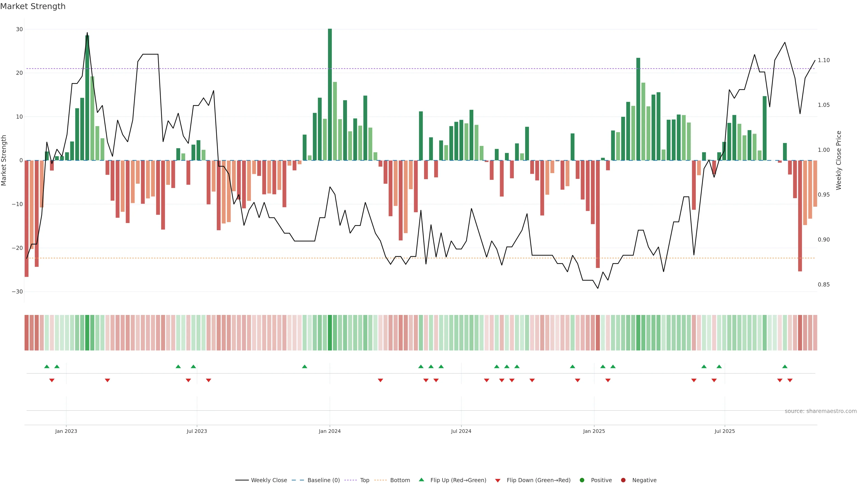Image resolution: width=868 pixels, height=488 pixels.
Task: Click the green Positive circle in legend
Action: [x=582, y=480]
